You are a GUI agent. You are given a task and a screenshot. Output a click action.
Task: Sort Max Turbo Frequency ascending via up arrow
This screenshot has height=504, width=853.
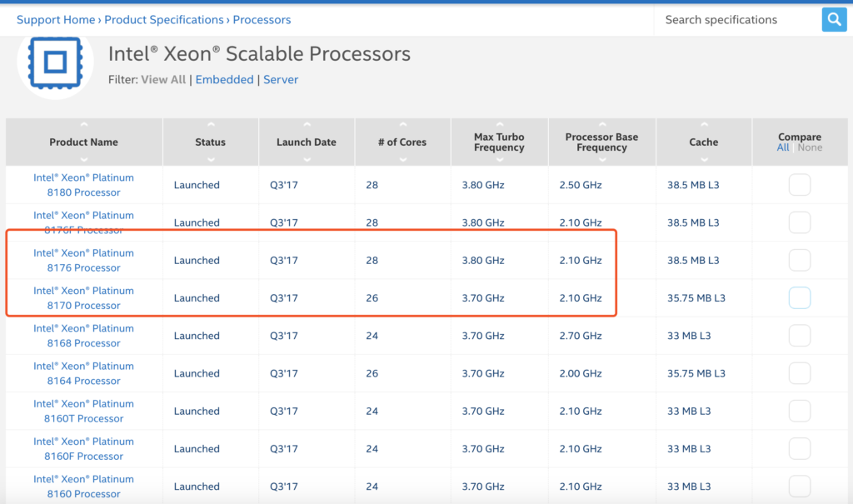click(500, 125)
